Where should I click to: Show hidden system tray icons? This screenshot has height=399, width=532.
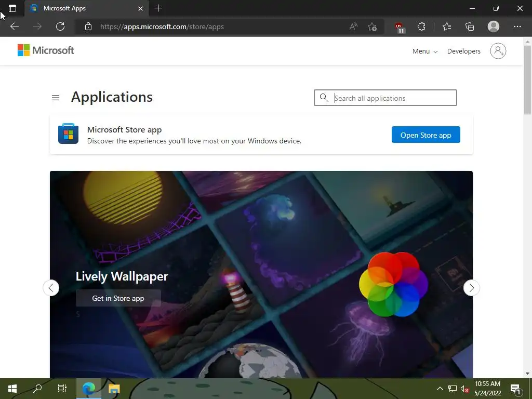[x=440, y=389]
